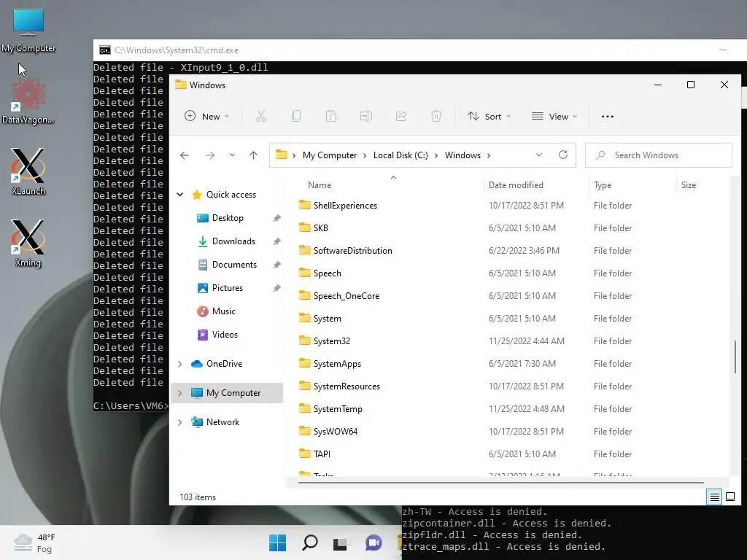Click the Paste clipboard icon
The image size is (747, 560).
pyautogui.click(x=331, y=116)
